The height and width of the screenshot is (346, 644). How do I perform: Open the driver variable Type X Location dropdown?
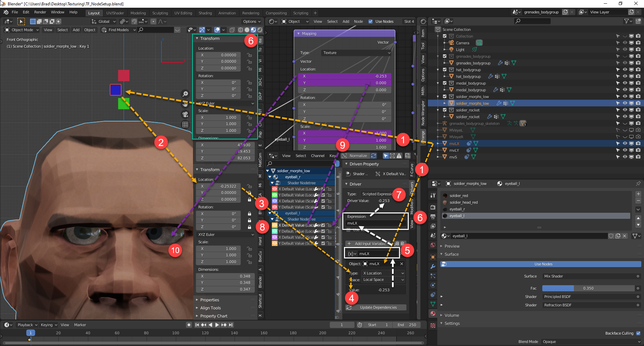click(x=383, y=273)
